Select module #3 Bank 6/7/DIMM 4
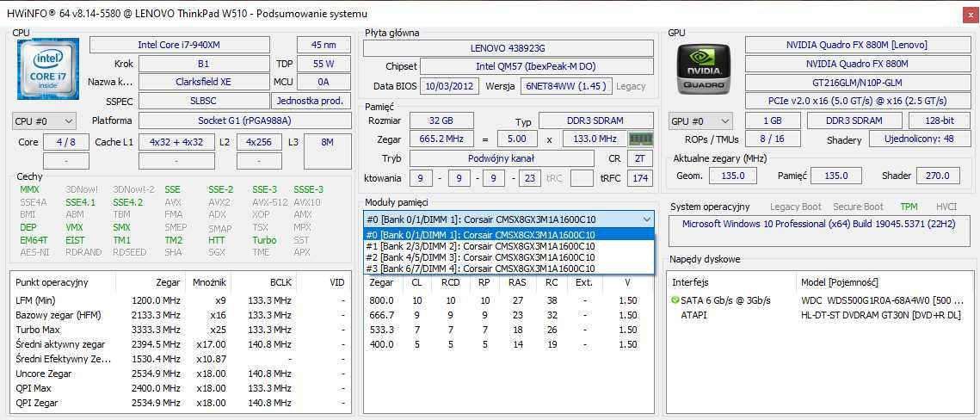This screenshot has height=420, width=980. tap(508, 269)
